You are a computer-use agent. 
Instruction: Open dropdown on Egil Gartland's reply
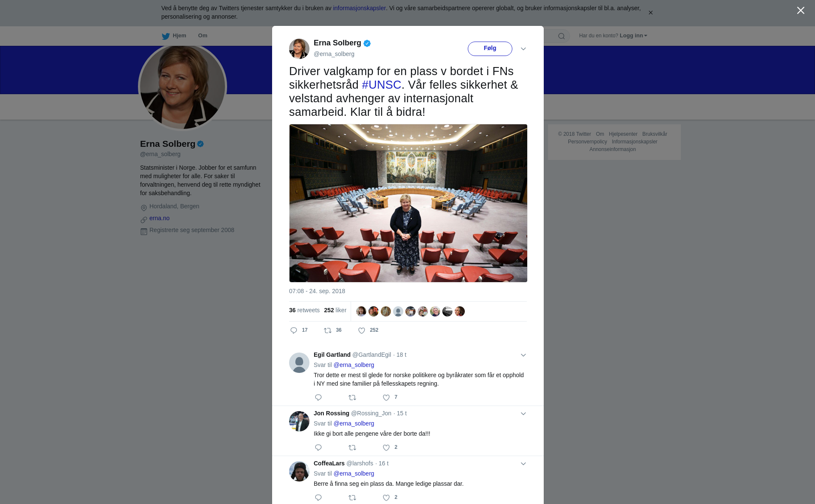pos(523,355)
